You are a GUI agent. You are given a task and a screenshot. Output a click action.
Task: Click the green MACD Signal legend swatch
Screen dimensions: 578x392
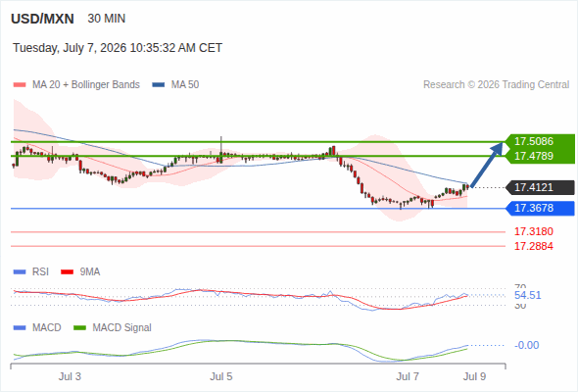(x=79, y=328)
